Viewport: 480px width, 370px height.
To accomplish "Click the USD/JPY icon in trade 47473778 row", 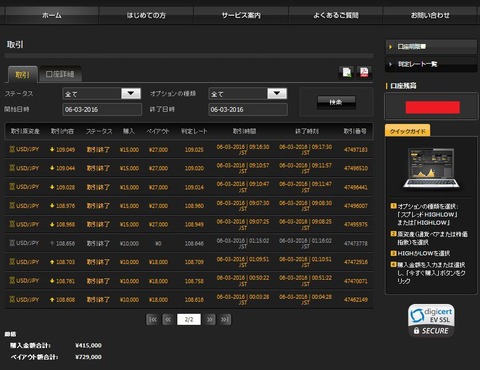I will [12, 243].
